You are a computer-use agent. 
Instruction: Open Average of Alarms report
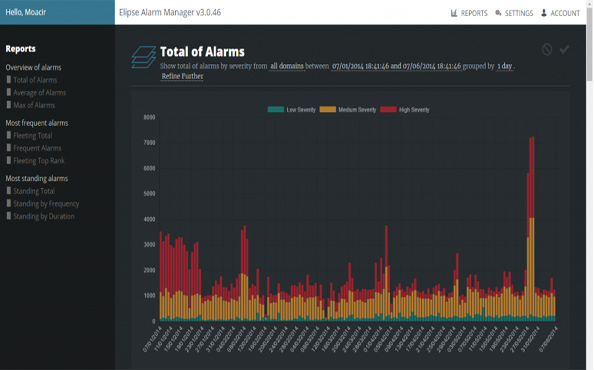(39, 93)
